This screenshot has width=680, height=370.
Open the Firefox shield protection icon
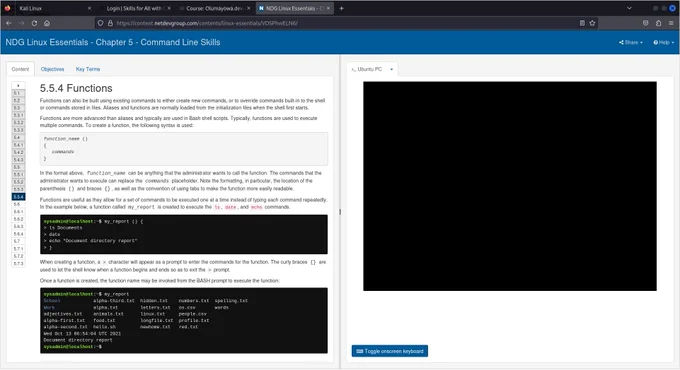tap(645, 23)
